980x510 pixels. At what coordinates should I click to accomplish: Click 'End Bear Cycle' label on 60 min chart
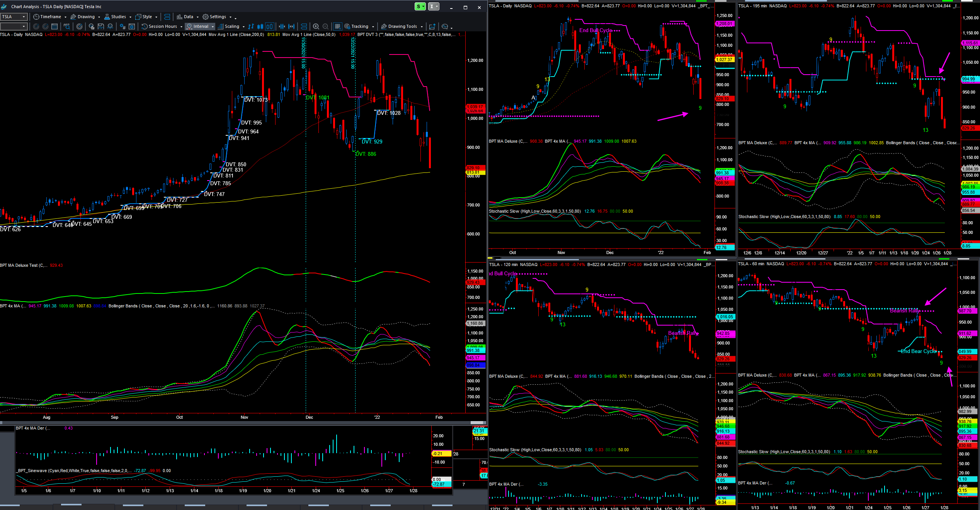tap(919, 351)
